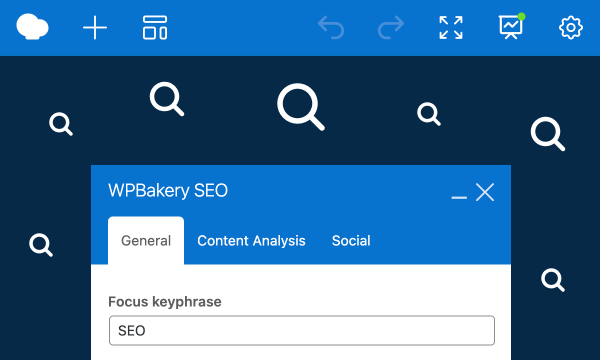Add a new element with plus icon

95,28
